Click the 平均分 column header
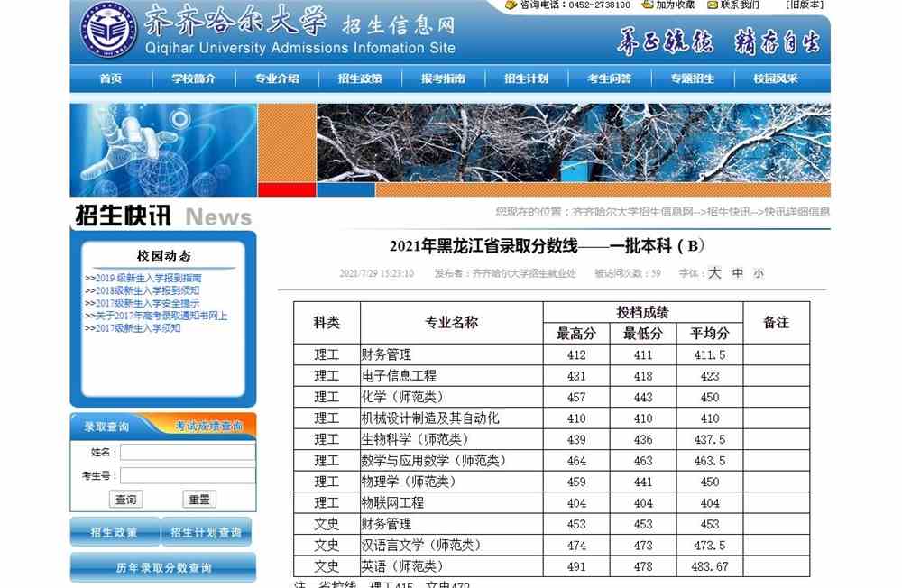This screenshot has height=588, width=902. coord(710,334)
